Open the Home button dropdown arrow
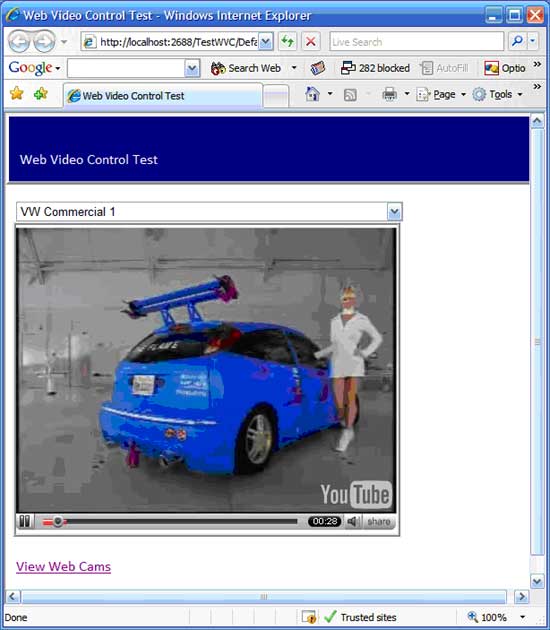This screenshot has width=550, height=630. 330,94
